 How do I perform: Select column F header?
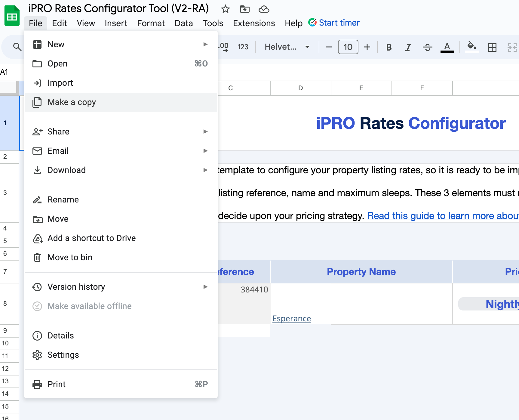click(x=422, y=88)
